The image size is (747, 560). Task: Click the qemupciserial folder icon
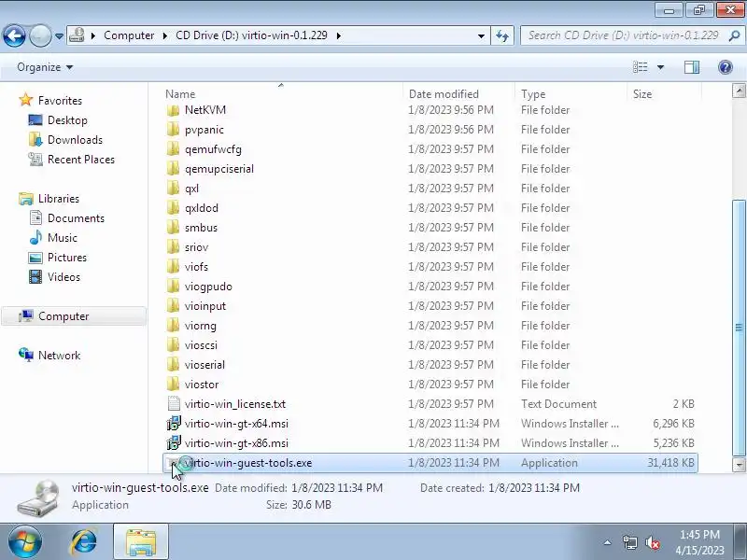[x=174, y=169]
